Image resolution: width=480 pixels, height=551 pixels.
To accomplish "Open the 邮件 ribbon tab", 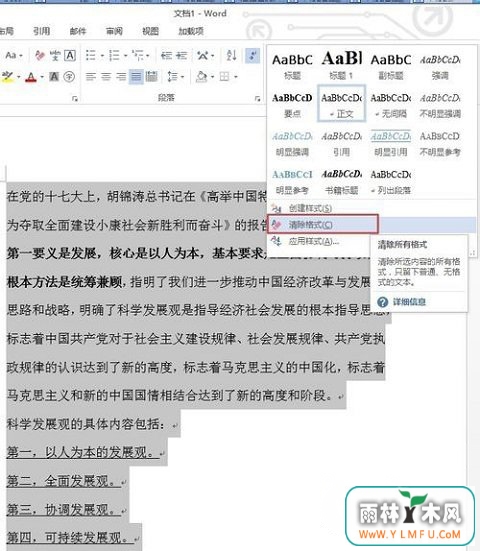I will [78, 31].
